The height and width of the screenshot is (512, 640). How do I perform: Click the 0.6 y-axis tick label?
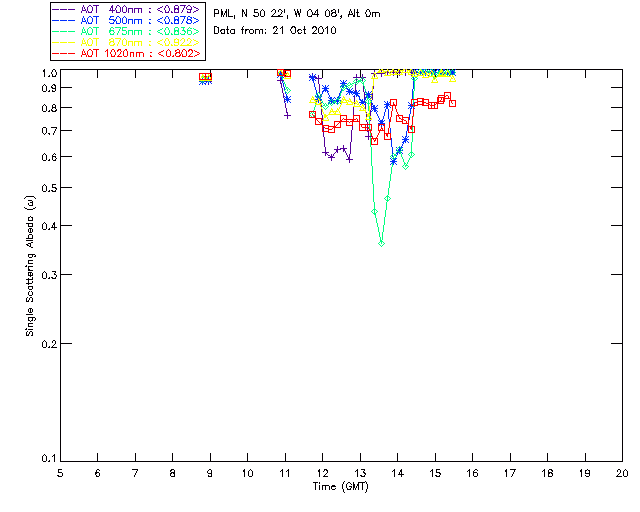point(49,157)
